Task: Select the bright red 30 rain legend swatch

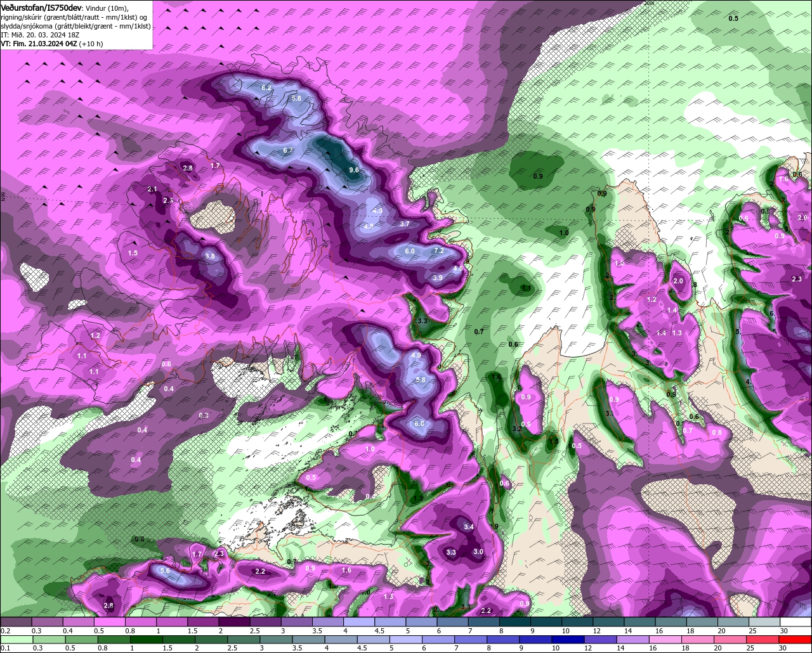Action: 796,639
